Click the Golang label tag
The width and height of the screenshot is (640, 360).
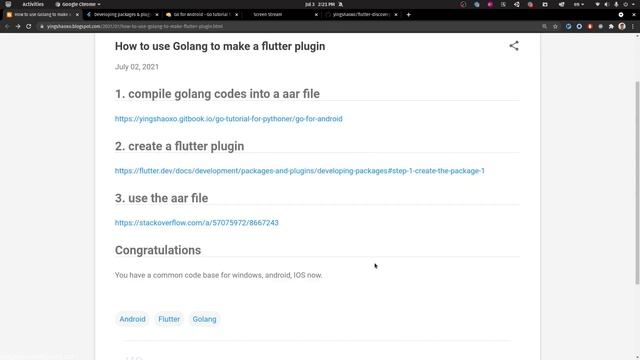pos(204,319)
